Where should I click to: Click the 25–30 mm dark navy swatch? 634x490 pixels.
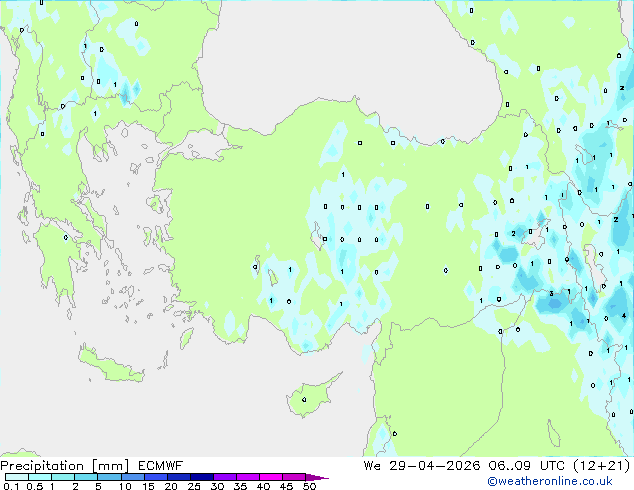coord(201,477)
